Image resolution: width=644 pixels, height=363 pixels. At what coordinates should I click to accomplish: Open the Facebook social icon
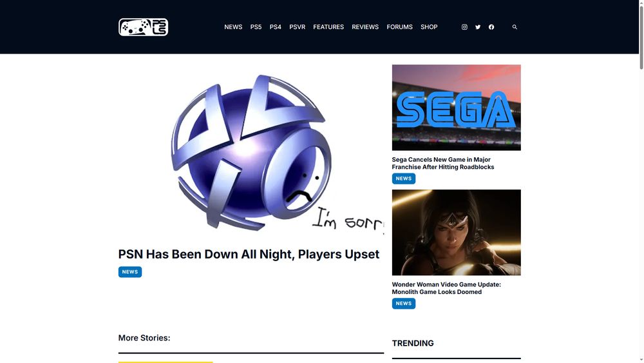[491, 27]
